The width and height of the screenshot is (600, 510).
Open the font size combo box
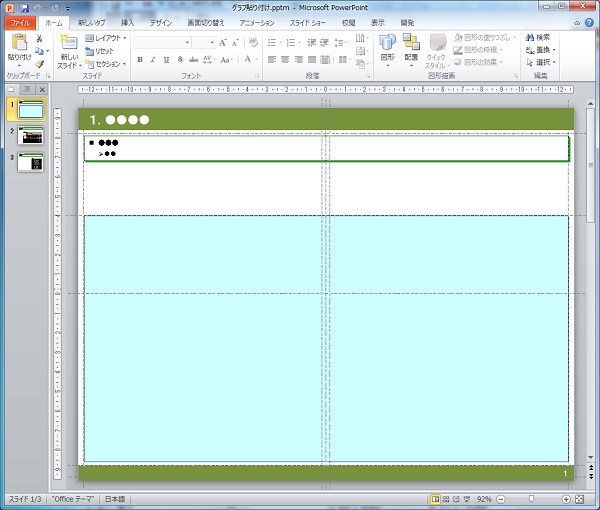tap(204, 42)
